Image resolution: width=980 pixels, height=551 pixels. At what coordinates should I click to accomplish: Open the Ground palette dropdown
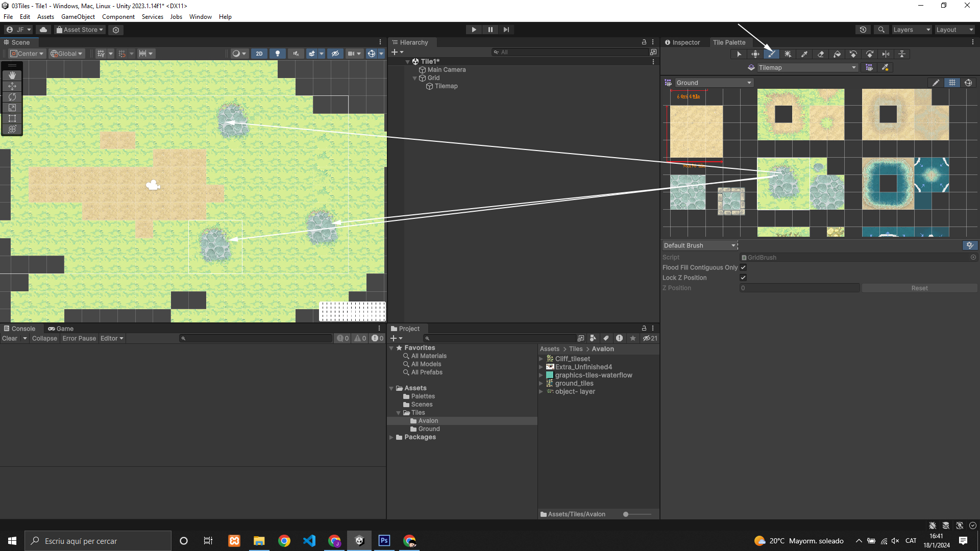pos(714,83)
